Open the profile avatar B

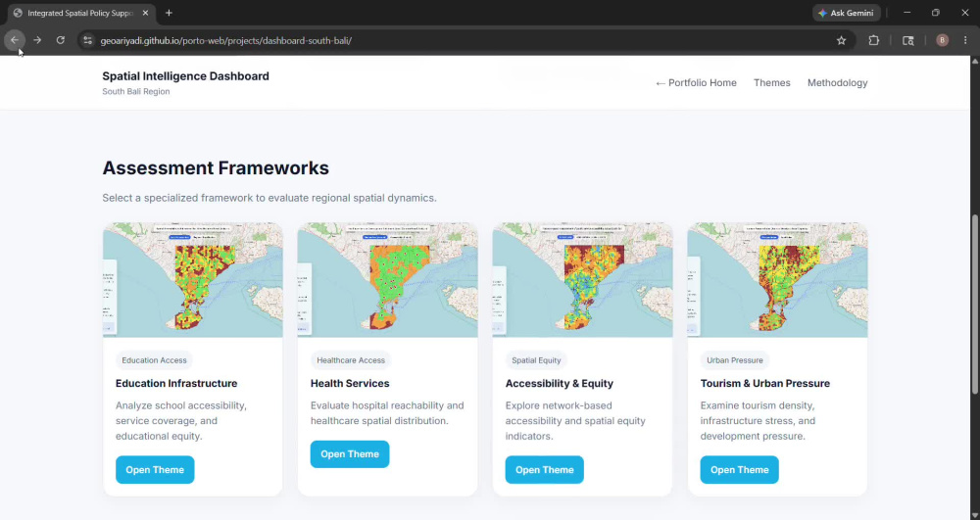point(942,40)
